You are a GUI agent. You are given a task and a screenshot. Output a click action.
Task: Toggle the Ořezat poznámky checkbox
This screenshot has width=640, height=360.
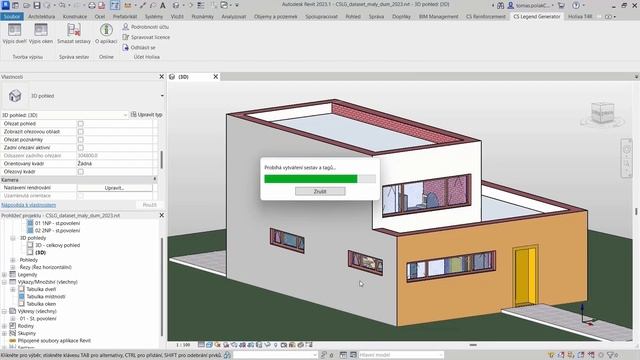[80, 140]
